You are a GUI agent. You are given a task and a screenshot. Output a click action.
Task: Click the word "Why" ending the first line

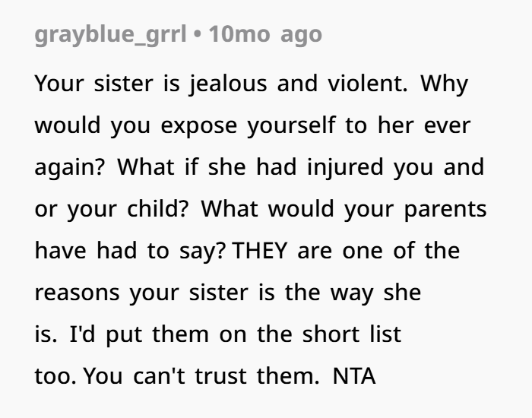445,83
